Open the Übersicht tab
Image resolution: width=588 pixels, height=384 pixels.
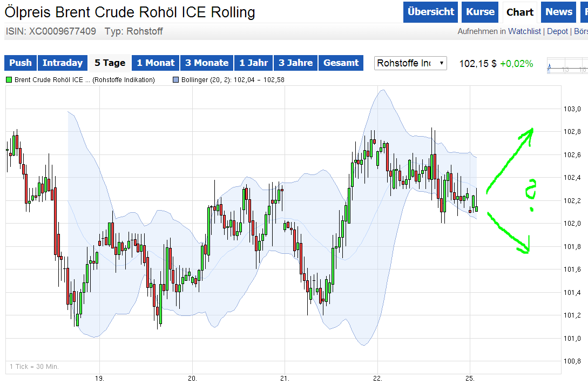tap(430, 12)
